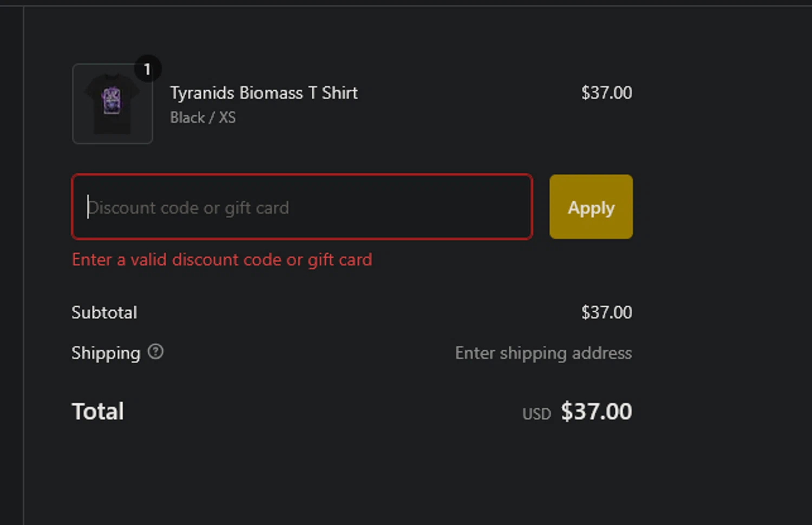Screen dimensions: 812x525
Task: Click the Tyranids T-shirt product thumbnail
Action: coord(113,104)
